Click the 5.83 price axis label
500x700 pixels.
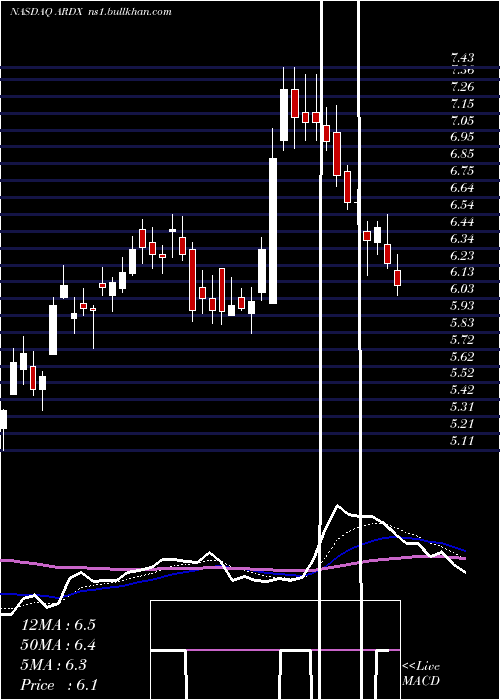coord(462,323)
